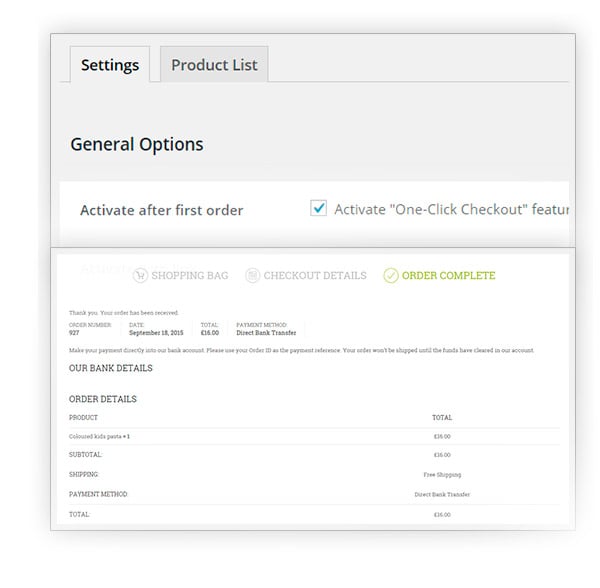
Task: Click the Activate One-Click Checkout feature label
Action: 450,209
